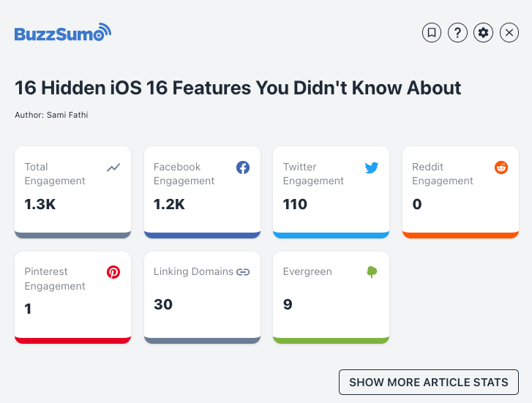Click Show More Article Stats button
532x403 pixels.
tap(429, 383)
